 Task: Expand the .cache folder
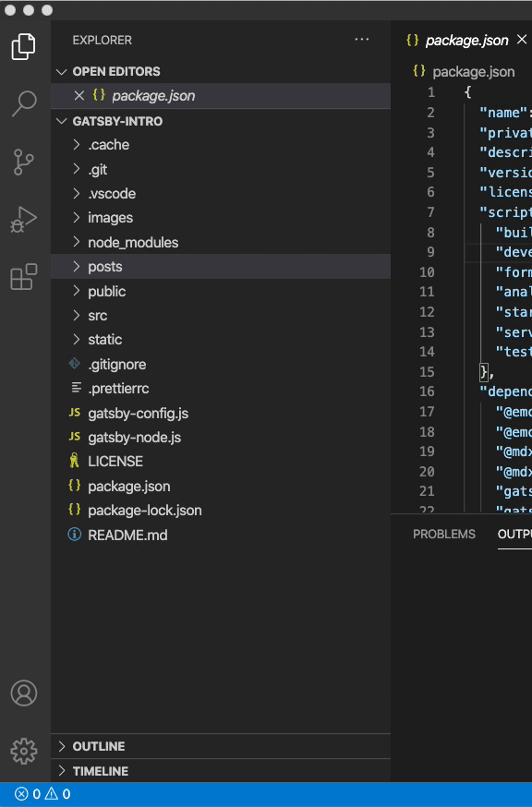tap(77, 145)
